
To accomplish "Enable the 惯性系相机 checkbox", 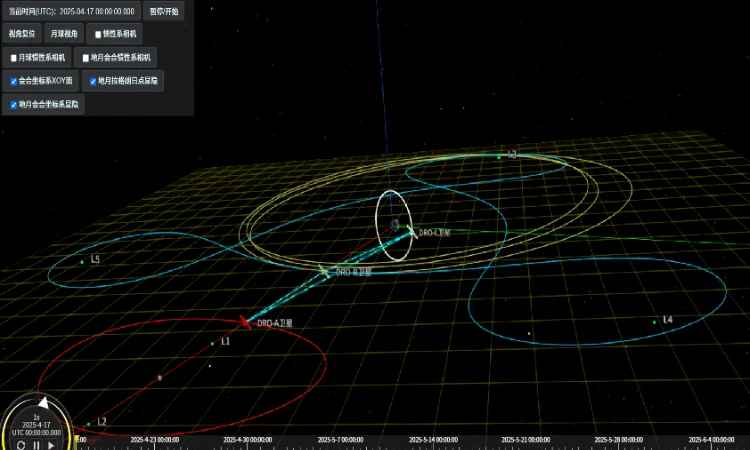I will click(98, 34).
